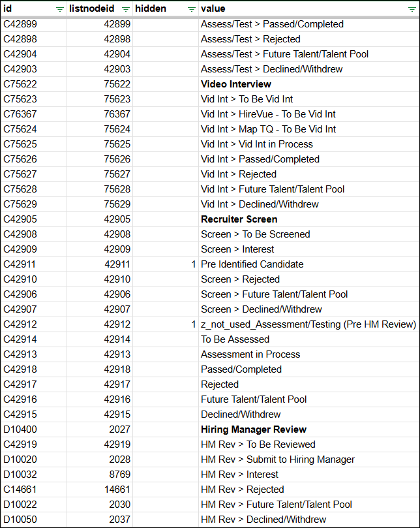Select Screen > To Be Screened cell

coord(255,234)
